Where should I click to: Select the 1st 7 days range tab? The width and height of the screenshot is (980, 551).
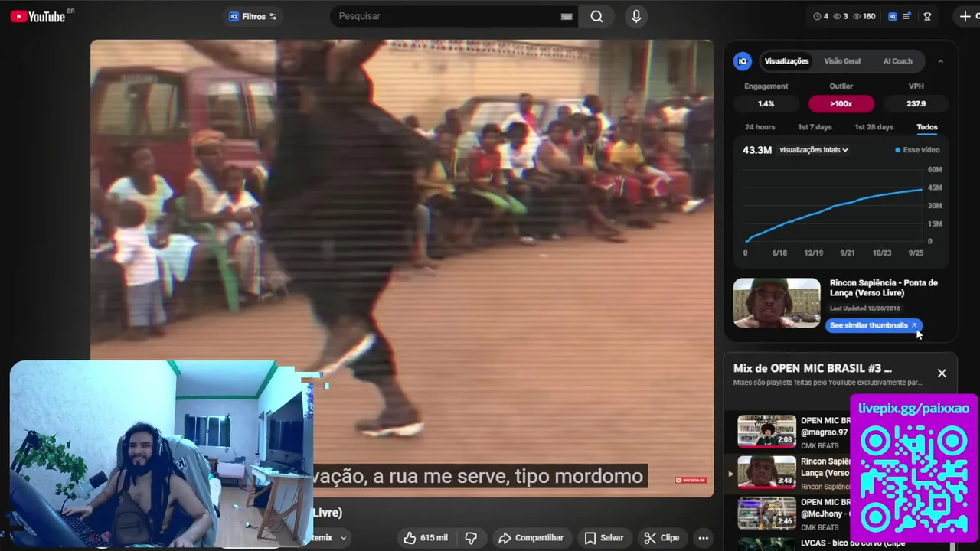click(815, 127)
